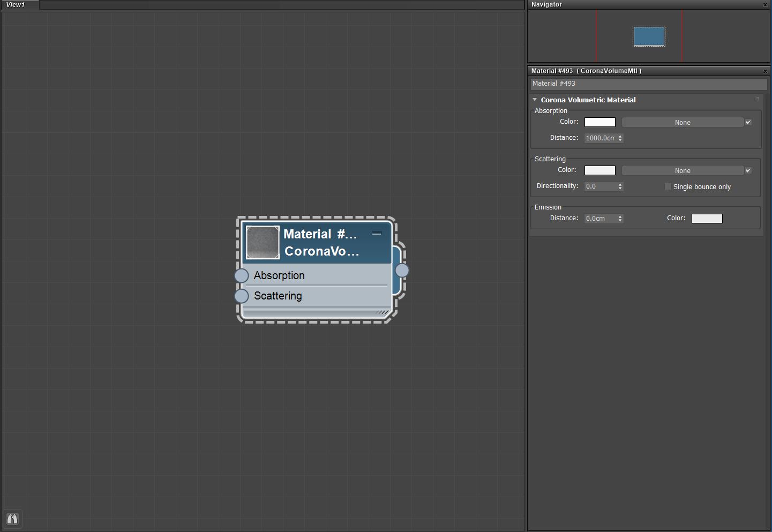Open the Scattering color swatch
This screenshot has height=532, width=772.
[x=600, y=170]
